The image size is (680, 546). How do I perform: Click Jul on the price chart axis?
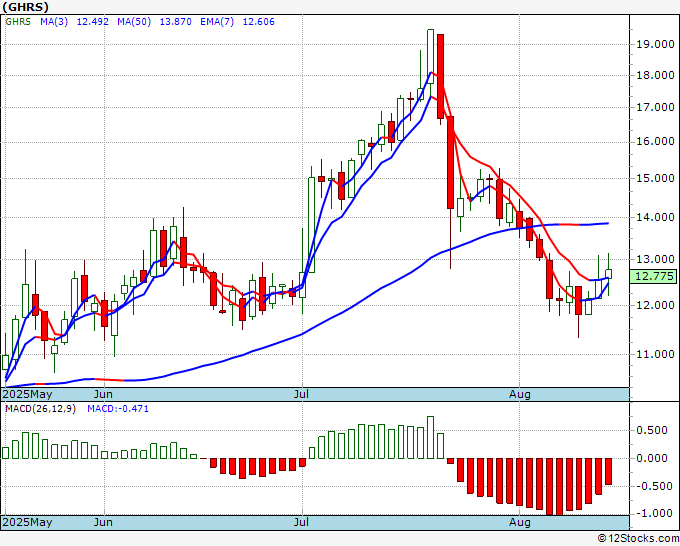click(301, 394)
